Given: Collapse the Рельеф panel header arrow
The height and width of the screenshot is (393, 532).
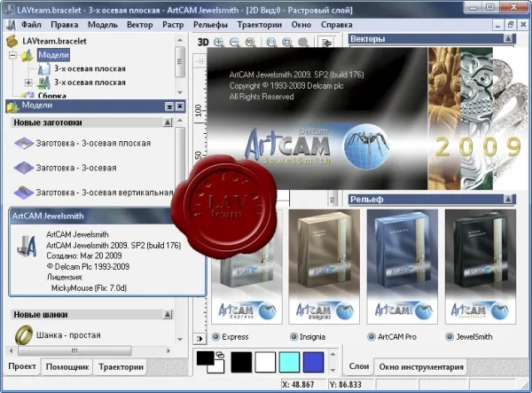Looking at the screenshot, I should [508, 200].
